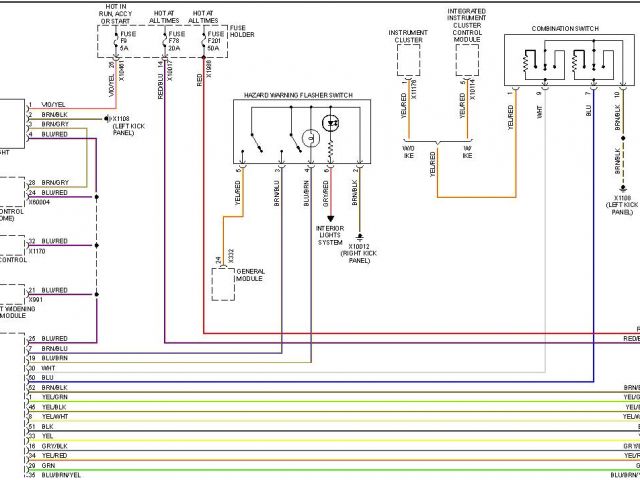The width and height of the screenshot is (640, 480).
Task: Click the Hazard Warning Flasher Switch title
Action: pos(299,96)
